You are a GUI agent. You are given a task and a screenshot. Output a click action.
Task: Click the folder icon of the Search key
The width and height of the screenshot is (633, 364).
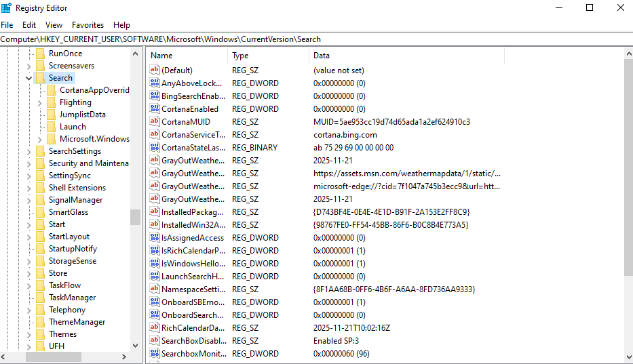click(41, 78)
